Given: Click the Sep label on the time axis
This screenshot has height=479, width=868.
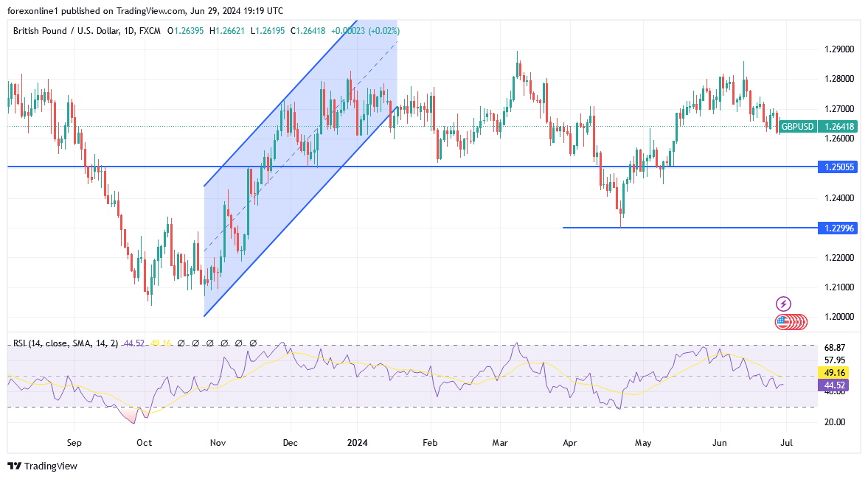Looking at the screenshot, I should [74, 443].
